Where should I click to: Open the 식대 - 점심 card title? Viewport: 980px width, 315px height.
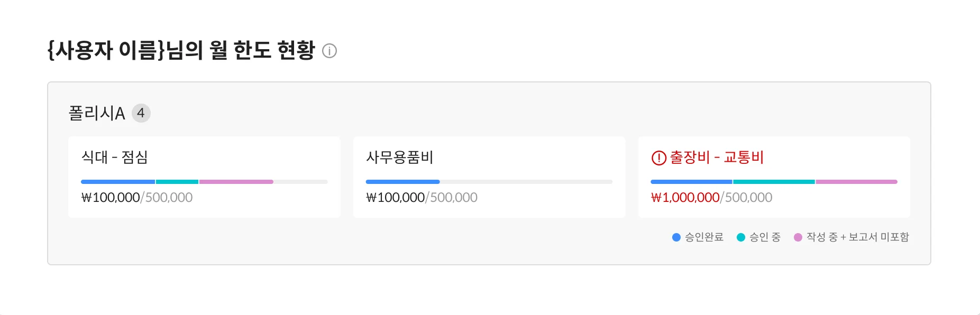coord(115,157)
